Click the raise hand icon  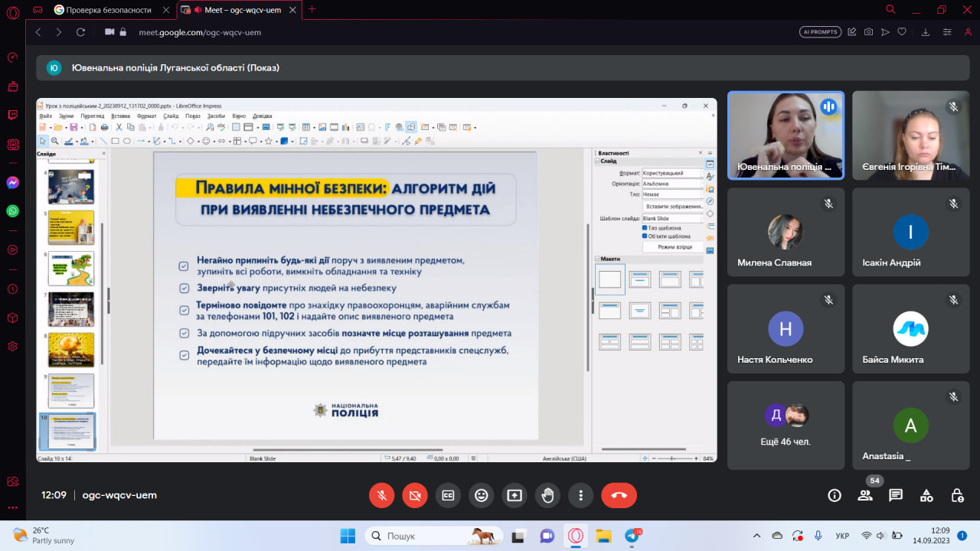(547, 495)
